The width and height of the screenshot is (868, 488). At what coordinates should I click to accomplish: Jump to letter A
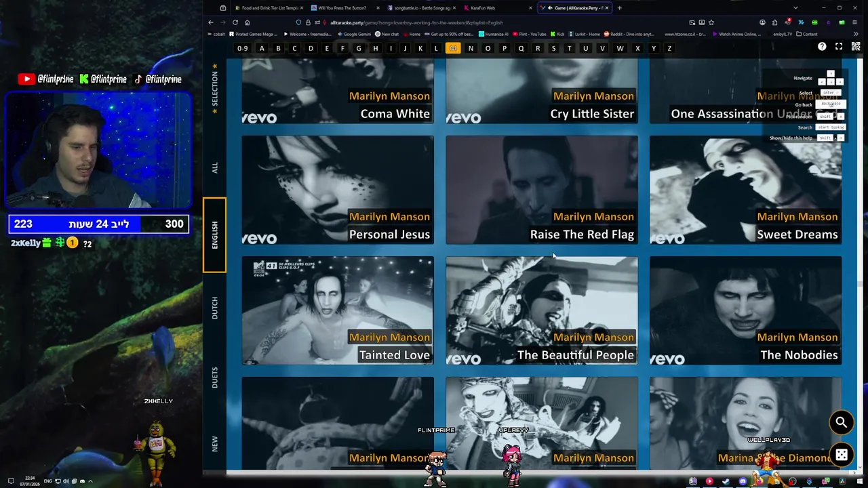pyautogui.click(x=262, y=48)
